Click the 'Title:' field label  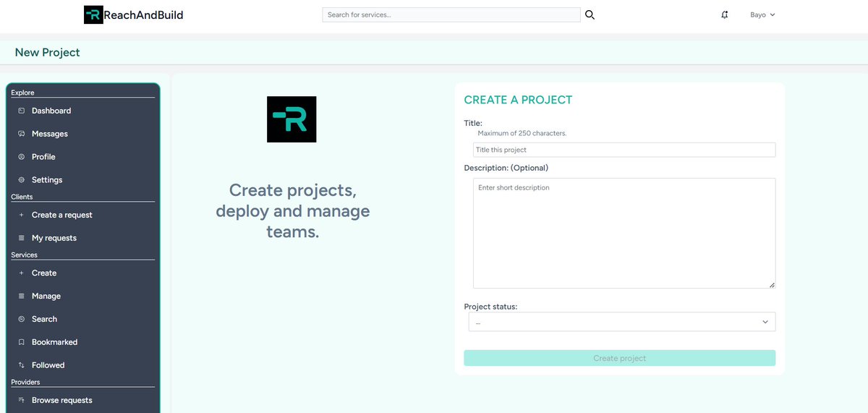click(473, 123)
